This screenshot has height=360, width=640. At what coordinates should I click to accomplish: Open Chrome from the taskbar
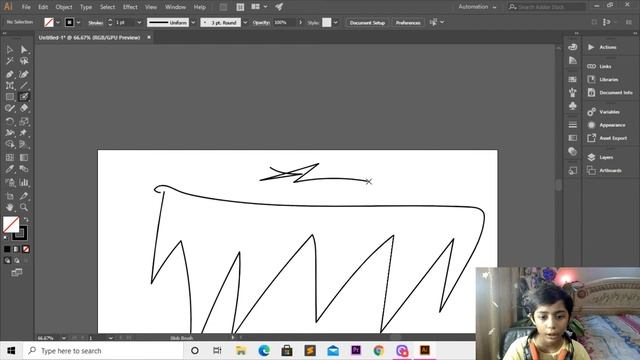click(379, 351)
